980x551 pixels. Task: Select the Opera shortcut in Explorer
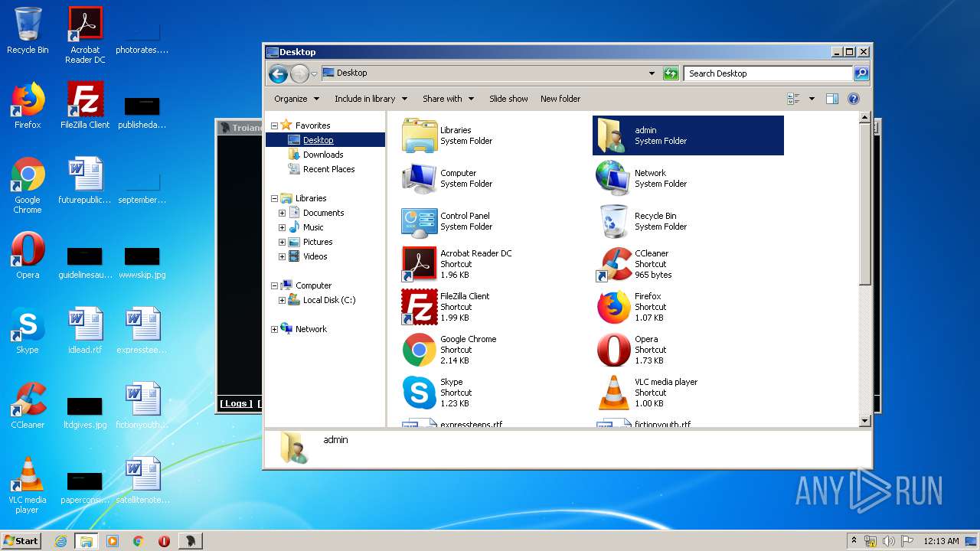tap(613, 350)
